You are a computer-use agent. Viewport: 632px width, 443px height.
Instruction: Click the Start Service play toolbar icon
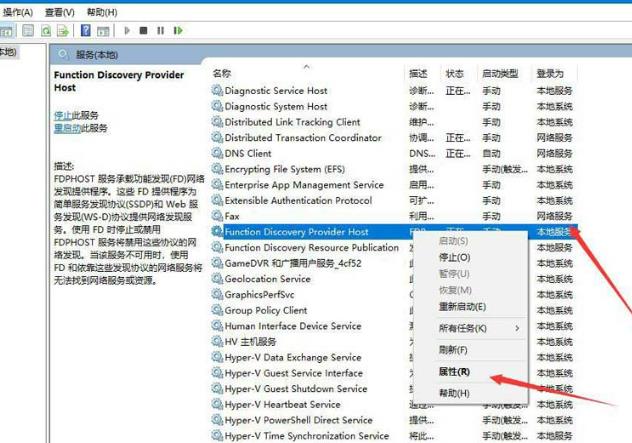pyautogui.click(x=127, y=31)
